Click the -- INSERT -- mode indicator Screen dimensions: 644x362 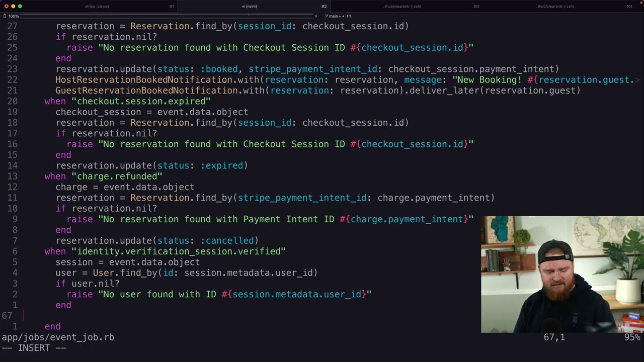34,348
